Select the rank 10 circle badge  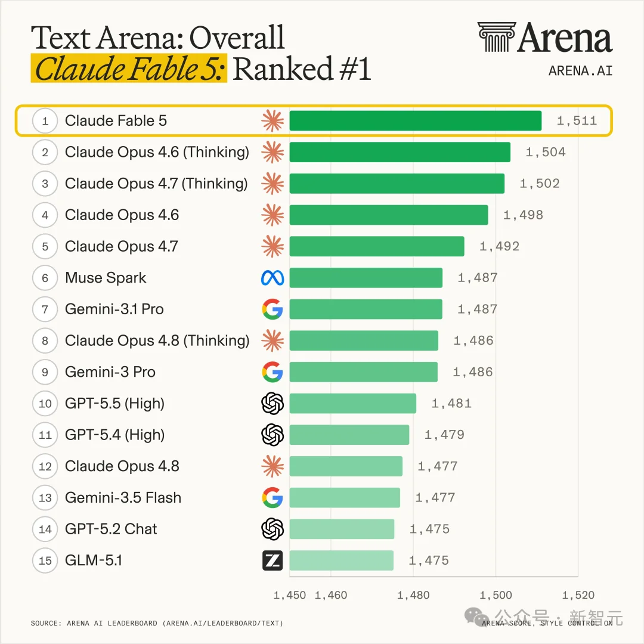tap(45, 403)
